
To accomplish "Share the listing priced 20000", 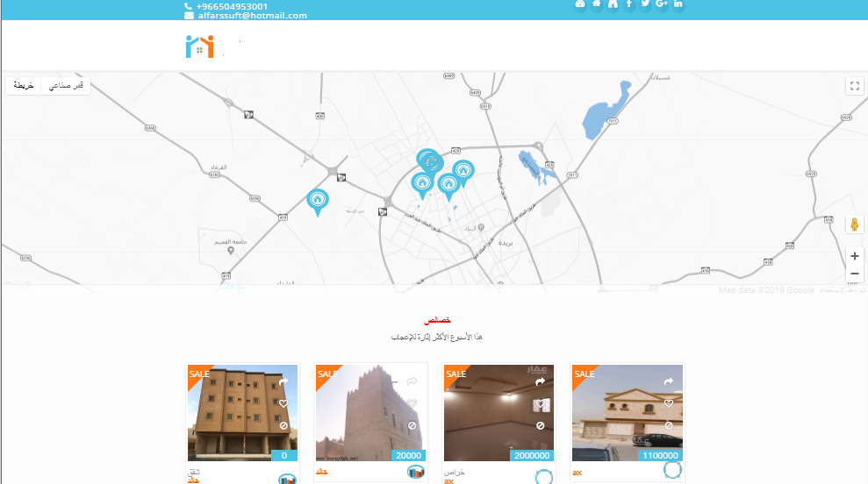I will coord(412,382).
